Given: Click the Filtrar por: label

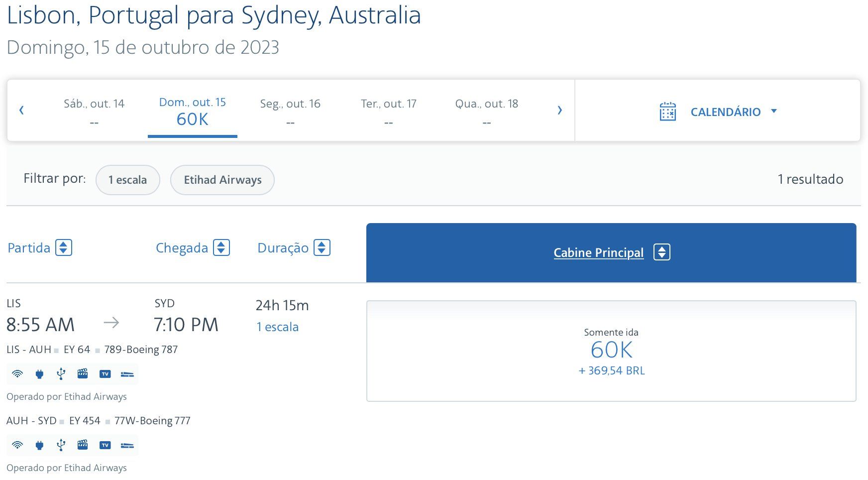Looking at the screenshot, I should [x=55, y=178].
